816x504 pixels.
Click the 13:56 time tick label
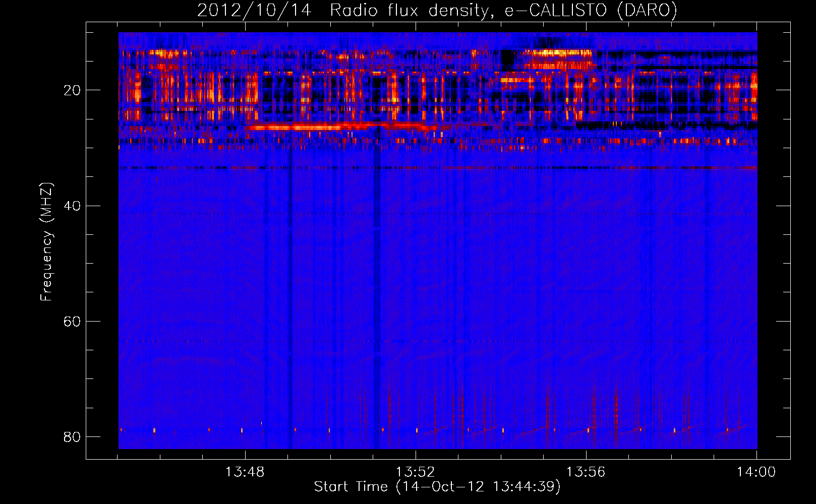586,472
